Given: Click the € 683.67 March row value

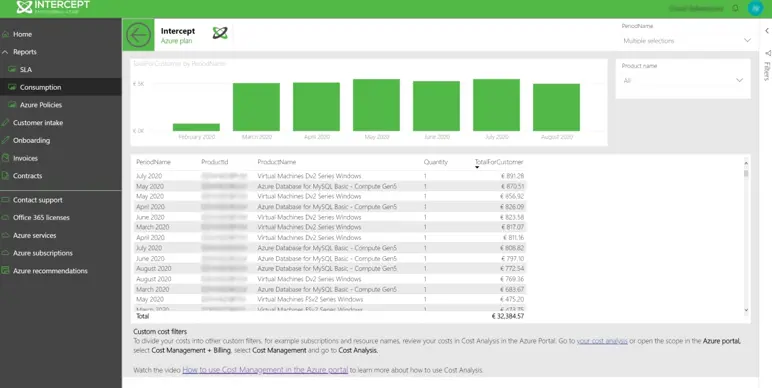Looking at the screenshot, I should click(x=513, y=290).
